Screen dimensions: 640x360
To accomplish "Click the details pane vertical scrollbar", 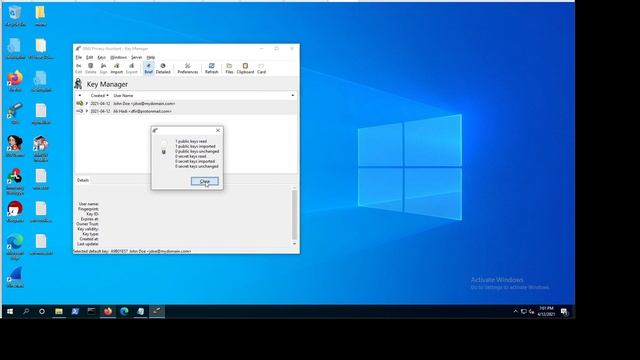I will (x=294, y=214).
